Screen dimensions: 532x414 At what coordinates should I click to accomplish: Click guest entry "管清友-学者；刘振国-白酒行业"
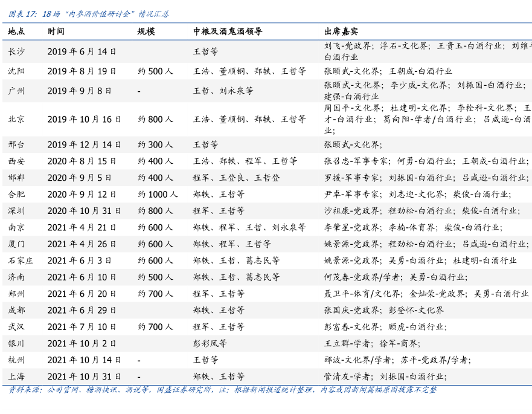385,377
